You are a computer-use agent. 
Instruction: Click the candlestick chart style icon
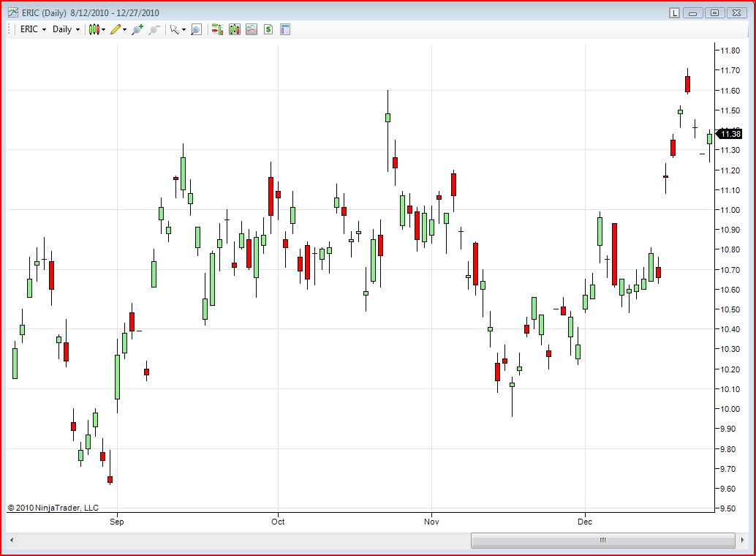point(94,30)
